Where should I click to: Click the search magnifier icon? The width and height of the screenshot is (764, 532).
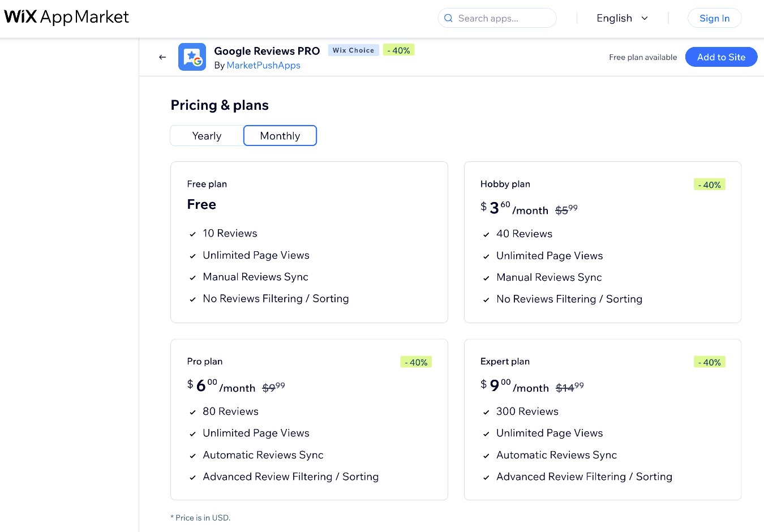pyautogui.click(x=448, y=18)
